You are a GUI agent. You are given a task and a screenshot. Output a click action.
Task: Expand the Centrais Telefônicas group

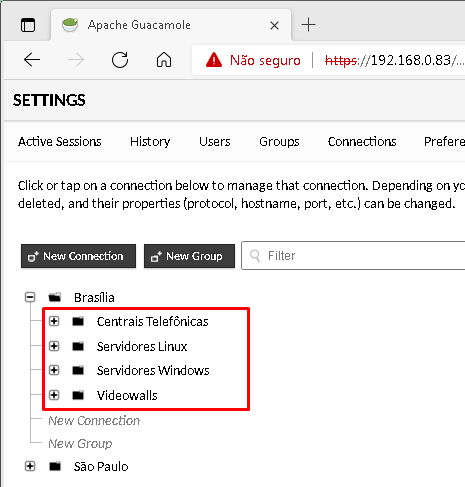[x=54, y=321]
